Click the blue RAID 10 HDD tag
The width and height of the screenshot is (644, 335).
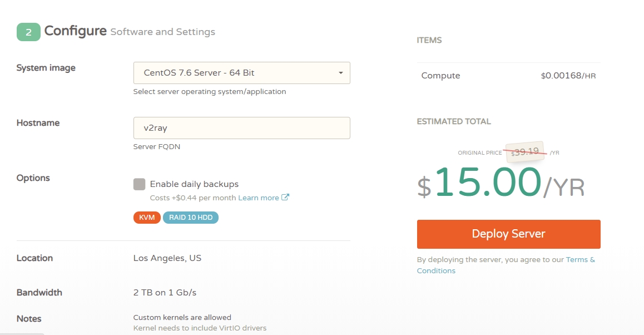pos(191,218)
